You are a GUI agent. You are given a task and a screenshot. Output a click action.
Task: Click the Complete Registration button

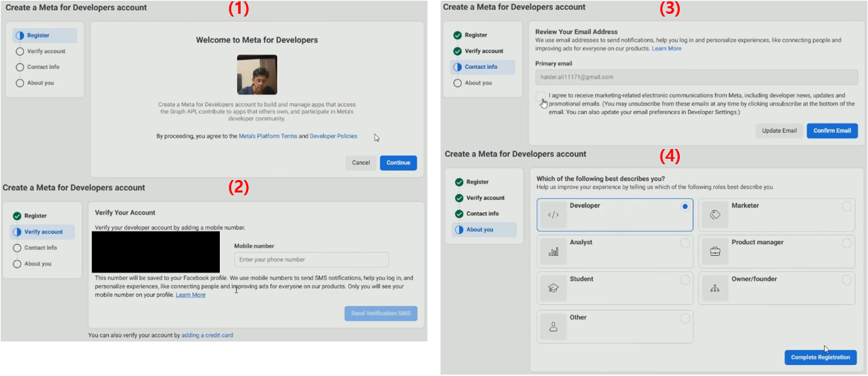tap(820, 357)
